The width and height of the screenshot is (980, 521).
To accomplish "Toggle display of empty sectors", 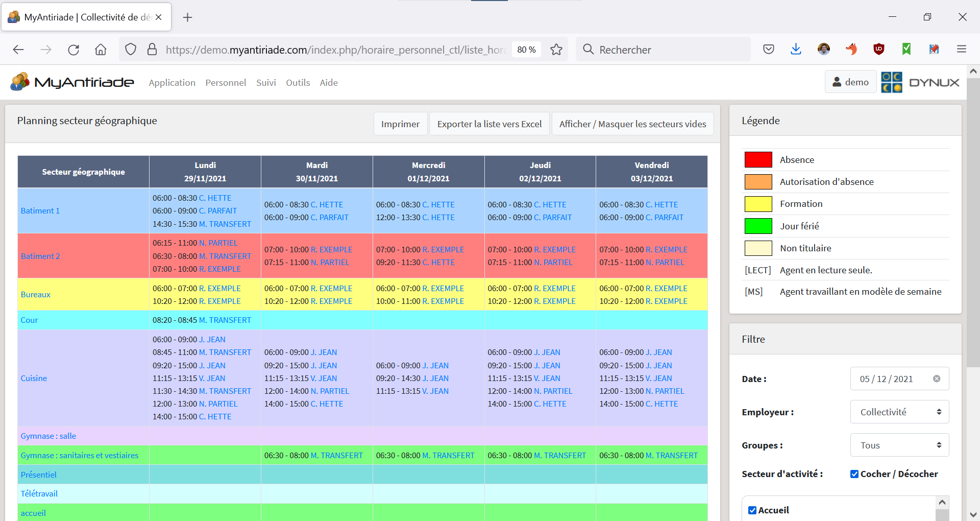I will click(x=632, y=124).
